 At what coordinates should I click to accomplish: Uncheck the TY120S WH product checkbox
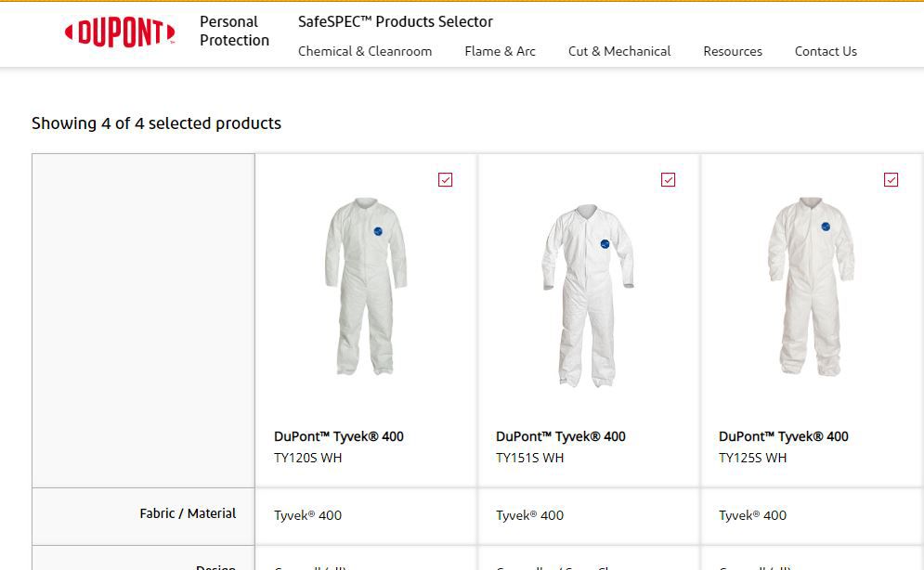tap(446, 179)
